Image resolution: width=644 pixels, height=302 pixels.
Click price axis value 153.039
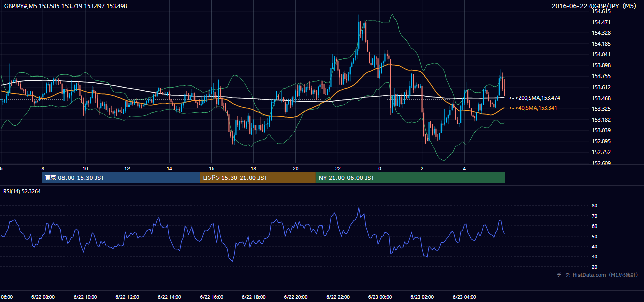[x=602, y=130]
